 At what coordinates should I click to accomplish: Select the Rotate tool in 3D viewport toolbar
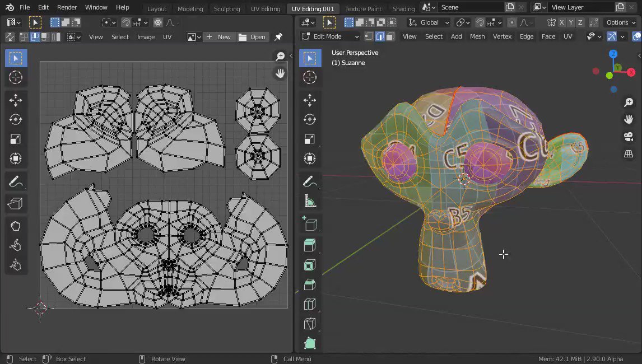coord(310,119)
